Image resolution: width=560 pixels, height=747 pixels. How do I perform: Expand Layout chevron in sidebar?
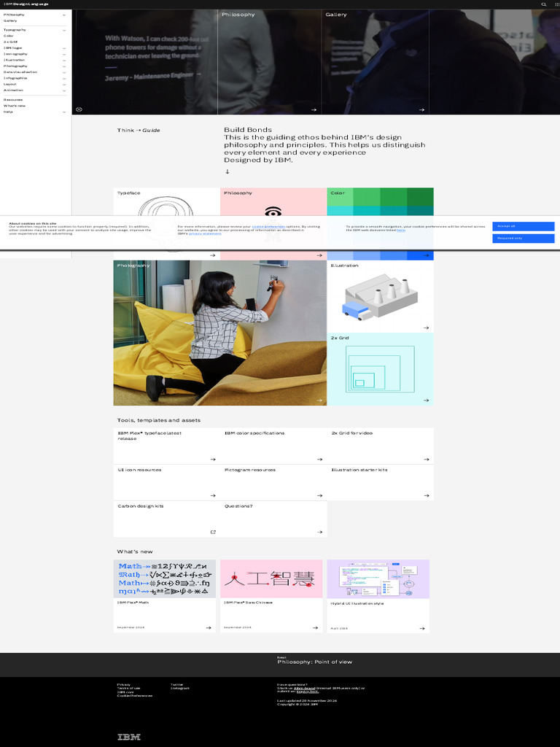pos(64,85)
